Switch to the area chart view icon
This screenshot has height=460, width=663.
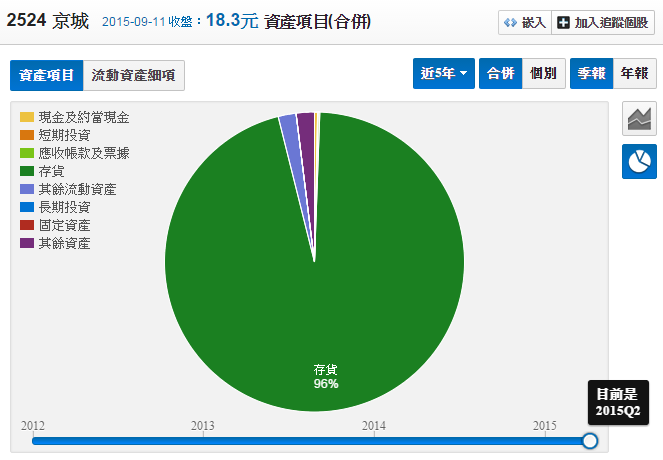tap(639, 119)
